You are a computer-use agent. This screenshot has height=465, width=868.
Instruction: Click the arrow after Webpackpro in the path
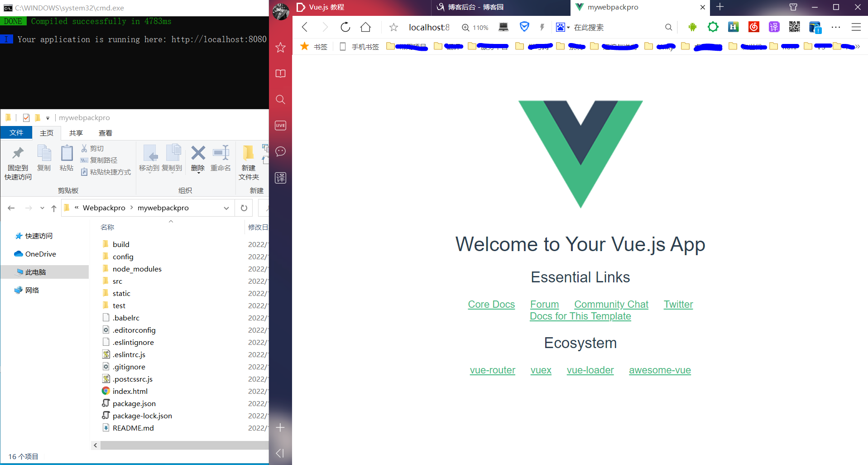pos(132,208)
